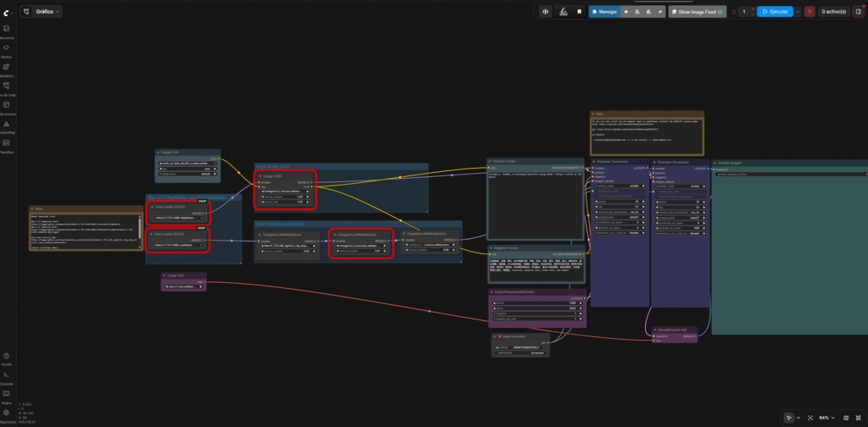Collapse the Positive Prompt node

point(489,162)
